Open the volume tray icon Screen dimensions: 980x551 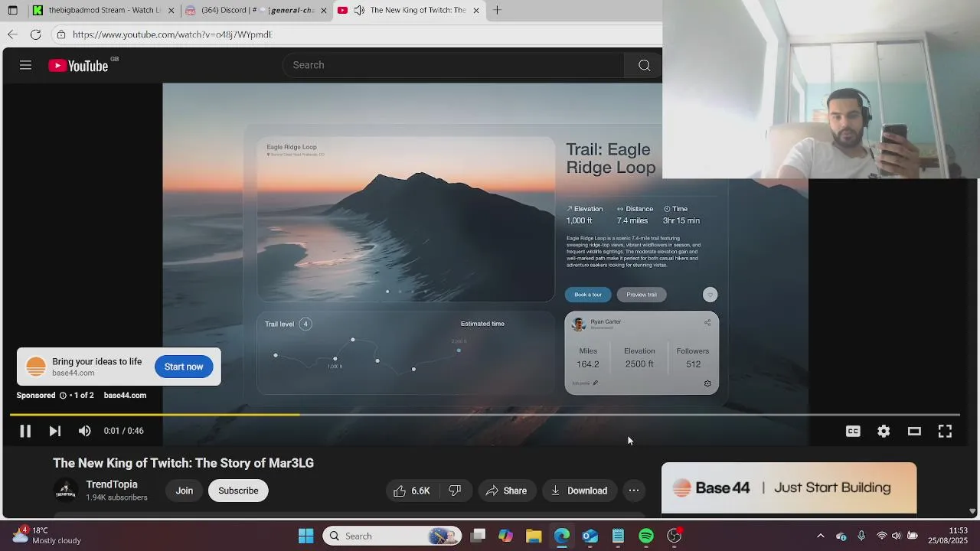point(897,536)
